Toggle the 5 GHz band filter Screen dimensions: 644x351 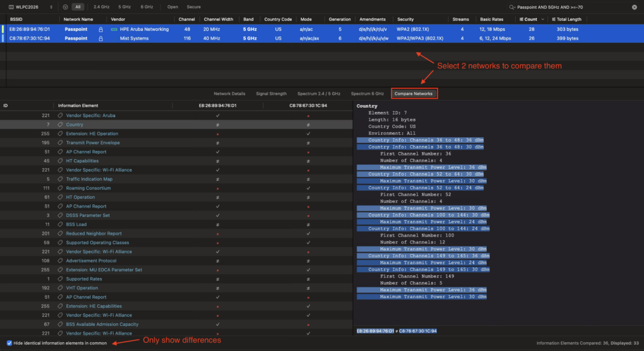(x=126, y=7)
